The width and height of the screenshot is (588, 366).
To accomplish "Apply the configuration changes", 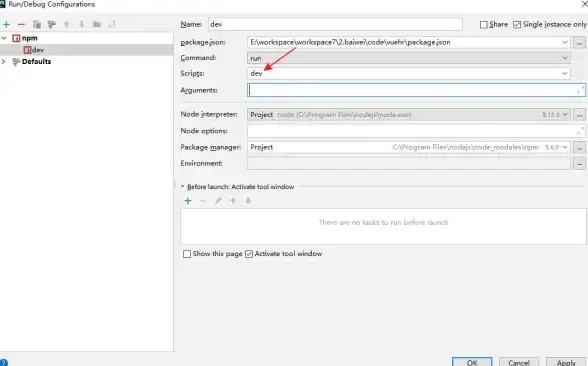I will pos(566,362).
